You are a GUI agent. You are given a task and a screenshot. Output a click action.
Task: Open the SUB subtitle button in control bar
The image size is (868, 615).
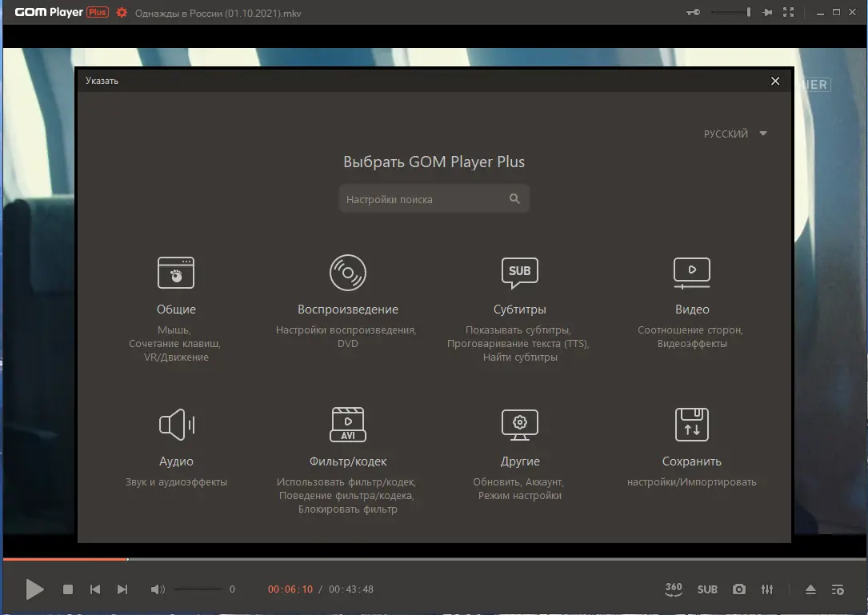click(x=707, y=589)
